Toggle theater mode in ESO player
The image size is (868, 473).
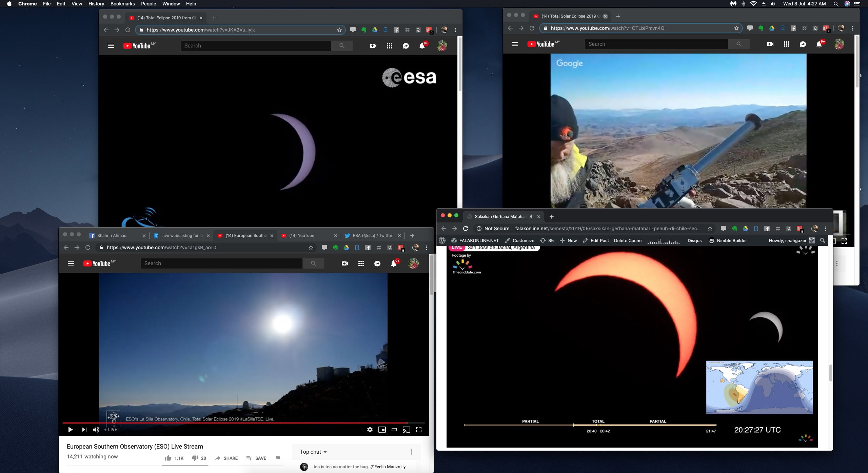394,430
